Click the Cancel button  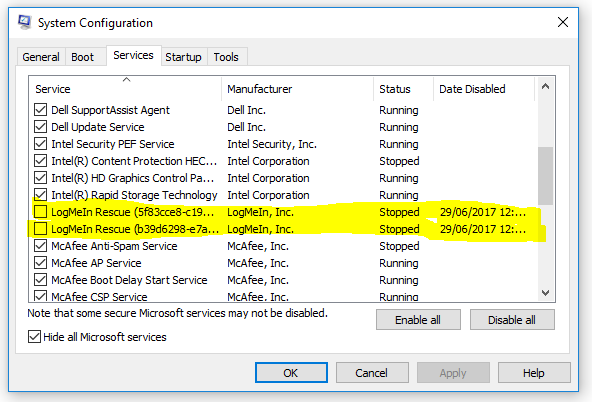(x=372, y=373)
